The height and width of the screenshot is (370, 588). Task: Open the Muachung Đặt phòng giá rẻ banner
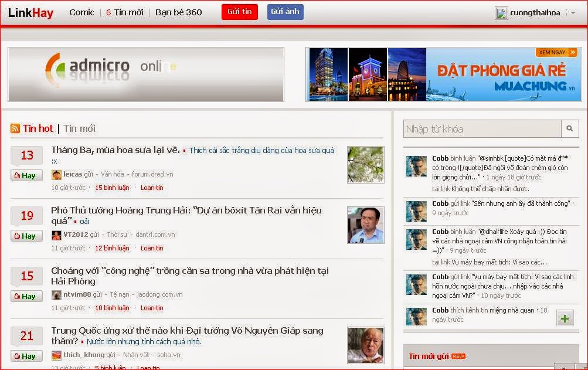tap(444, 74)
